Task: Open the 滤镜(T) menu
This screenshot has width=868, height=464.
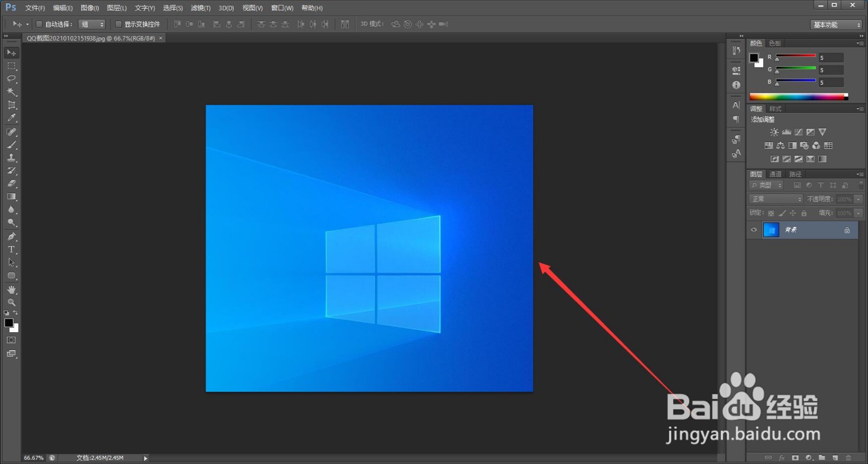Action: click(x=201, y=8)
